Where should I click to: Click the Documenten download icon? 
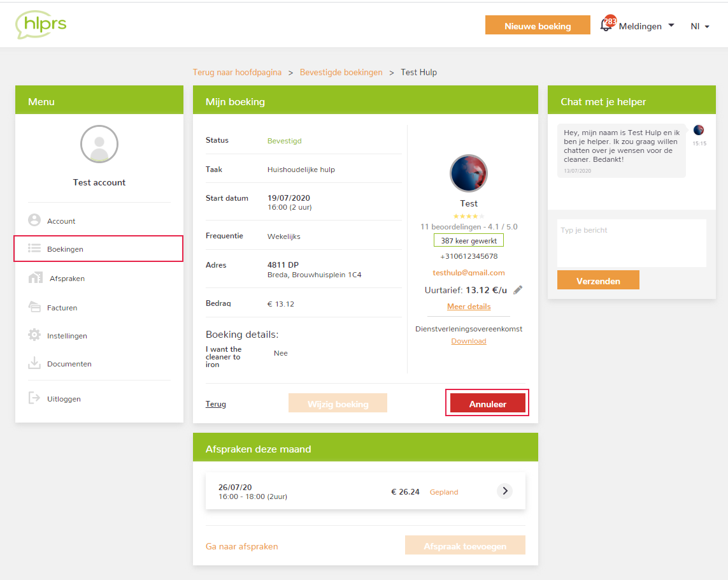[x=34, y=363]
